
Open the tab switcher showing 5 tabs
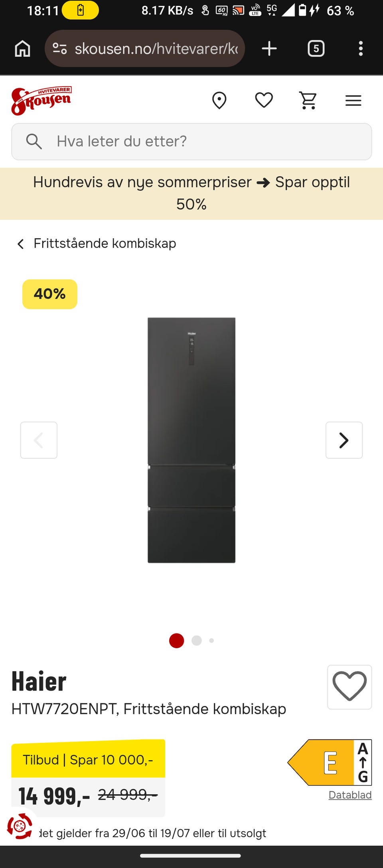point(316,49)
